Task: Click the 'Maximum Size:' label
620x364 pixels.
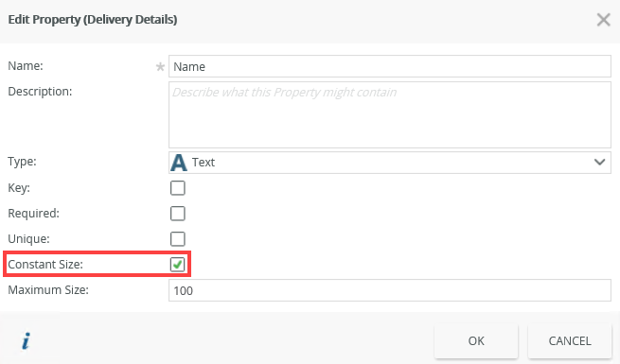Action: [x=48, y=289]
